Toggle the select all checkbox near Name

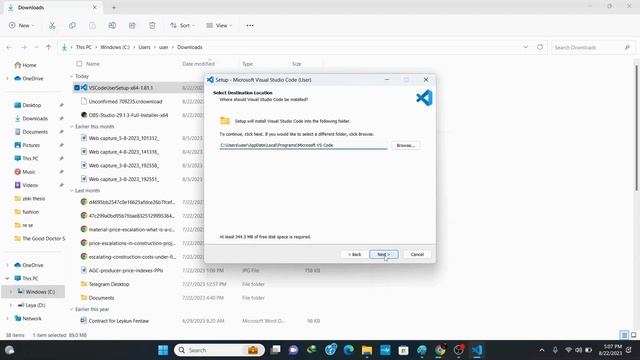click(79, 64)
